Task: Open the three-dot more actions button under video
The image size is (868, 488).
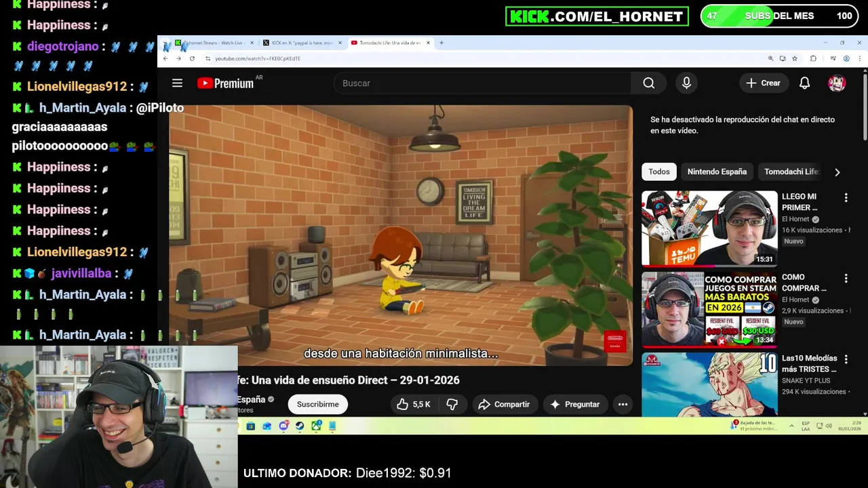Action: coord(623,404)
